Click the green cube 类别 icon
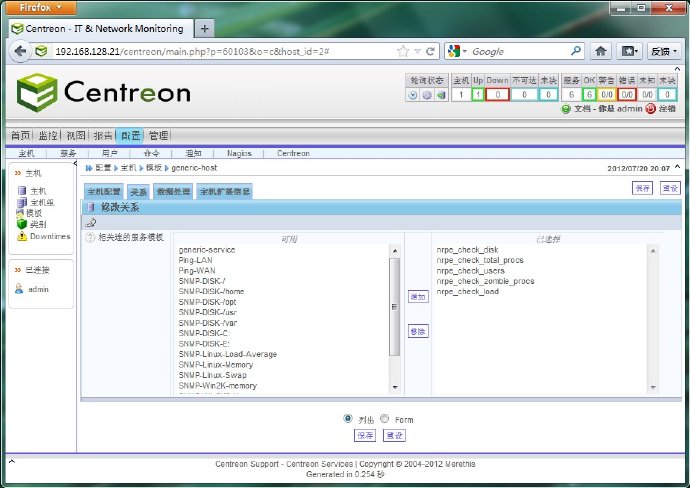 click(x=22, y=224)
